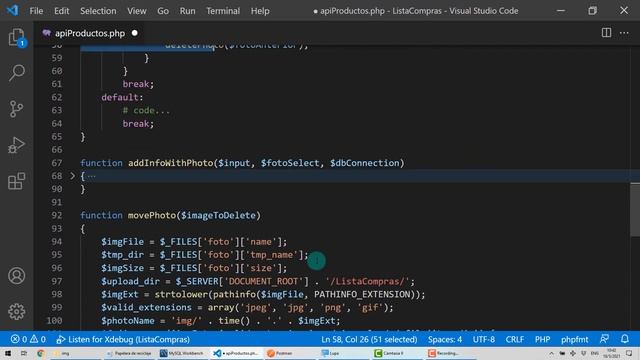Open the Source Control view
The image size is (640, 360).
pos(16,109)
